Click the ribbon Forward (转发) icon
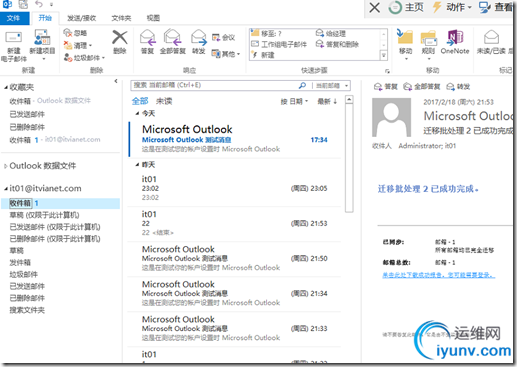This screenshot has width=517, height=367. click(198, 42)
